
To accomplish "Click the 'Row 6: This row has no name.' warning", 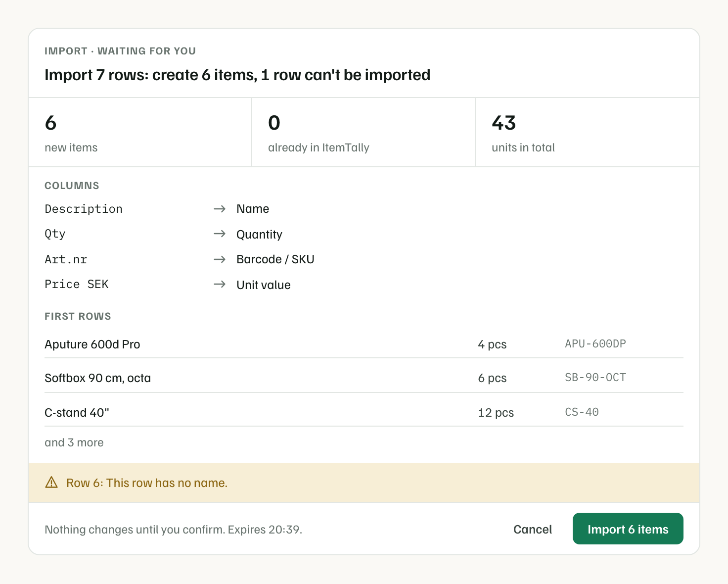I will point(147,483).
